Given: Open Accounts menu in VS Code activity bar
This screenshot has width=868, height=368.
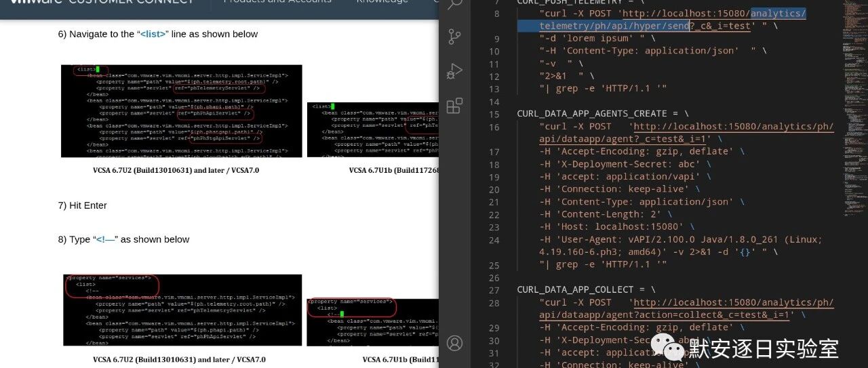Looking at the screenshot, I should [x=455, y=343].
